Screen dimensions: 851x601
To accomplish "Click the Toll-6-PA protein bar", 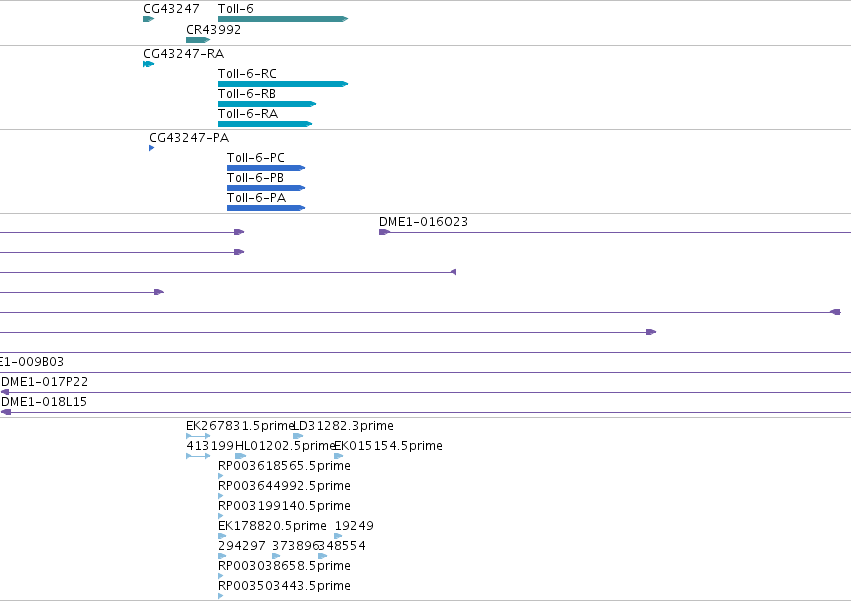I will [266, 208].
